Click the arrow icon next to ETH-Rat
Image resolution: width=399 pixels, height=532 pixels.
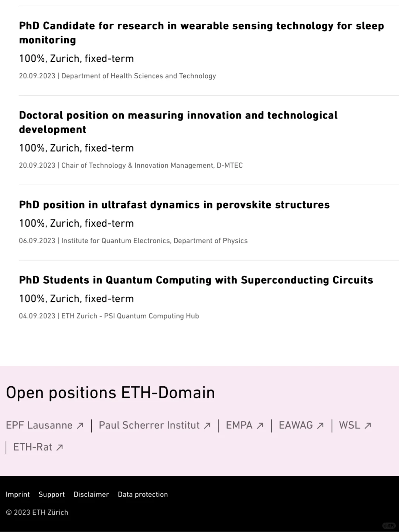point(59,448)
